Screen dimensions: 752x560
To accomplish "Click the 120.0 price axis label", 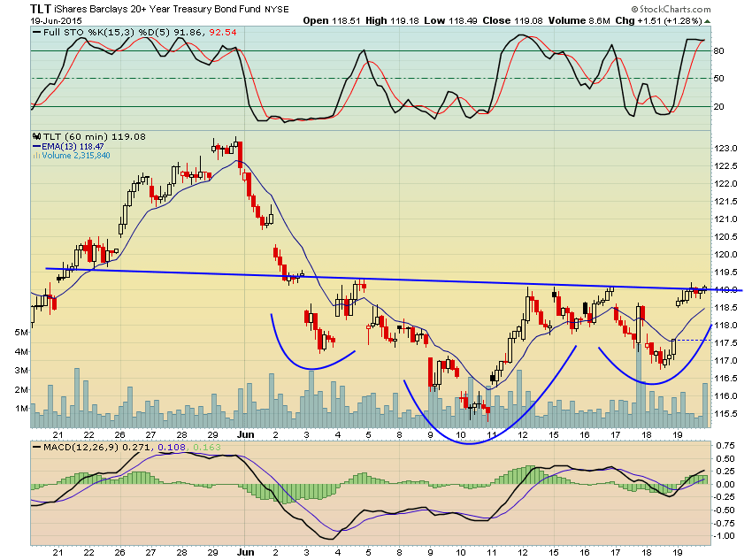I will click(725, 255).
